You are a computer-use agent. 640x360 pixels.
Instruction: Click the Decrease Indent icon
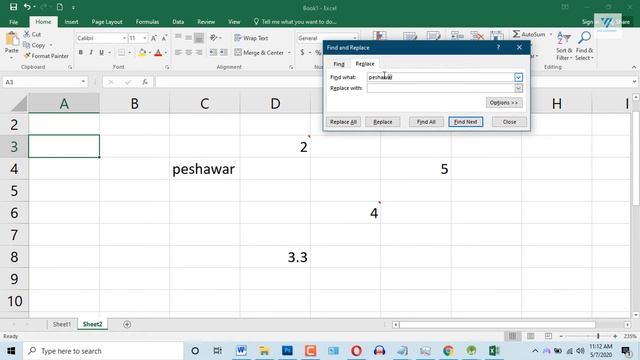click(213, 52)
